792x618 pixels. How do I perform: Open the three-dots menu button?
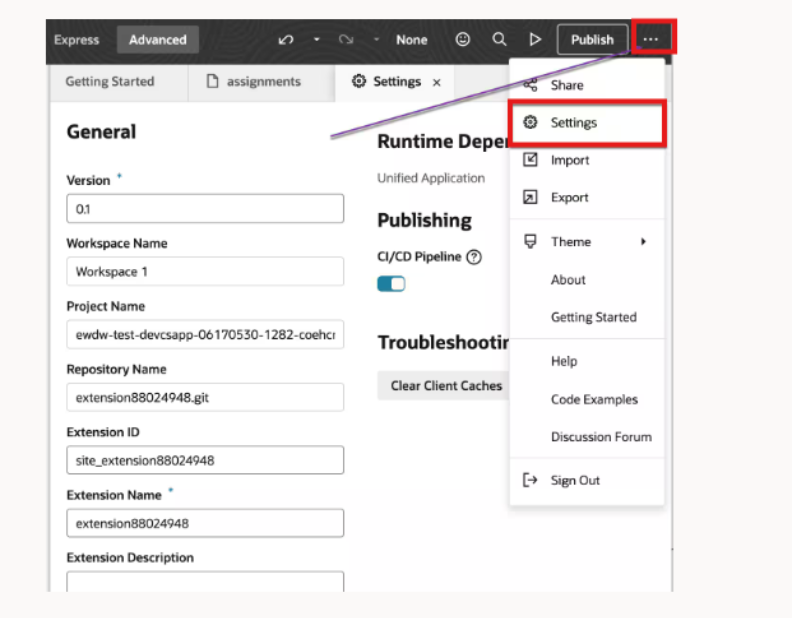click(x=651, y=39)
